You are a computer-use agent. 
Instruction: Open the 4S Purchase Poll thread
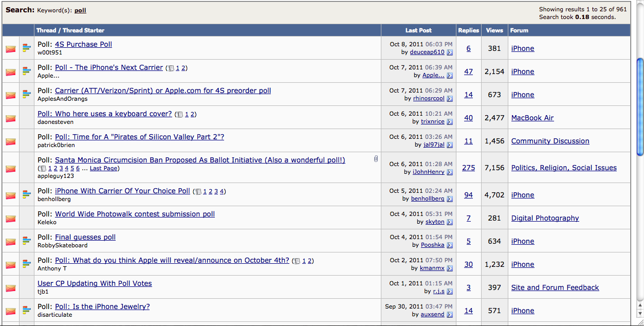(83, 44)
